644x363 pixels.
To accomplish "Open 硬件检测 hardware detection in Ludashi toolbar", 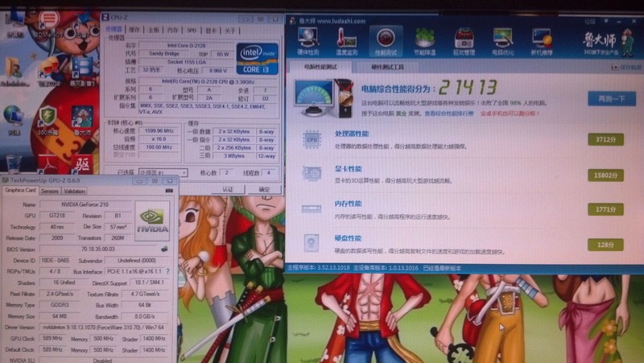I will point(308,42).
